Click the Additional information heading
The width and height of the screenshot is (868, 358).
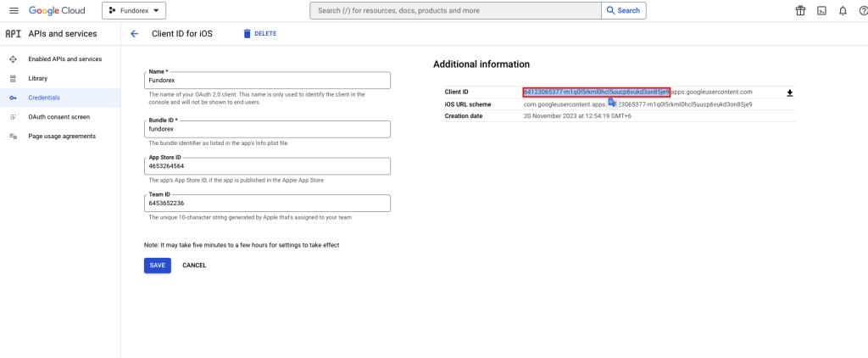click(481, 64)
